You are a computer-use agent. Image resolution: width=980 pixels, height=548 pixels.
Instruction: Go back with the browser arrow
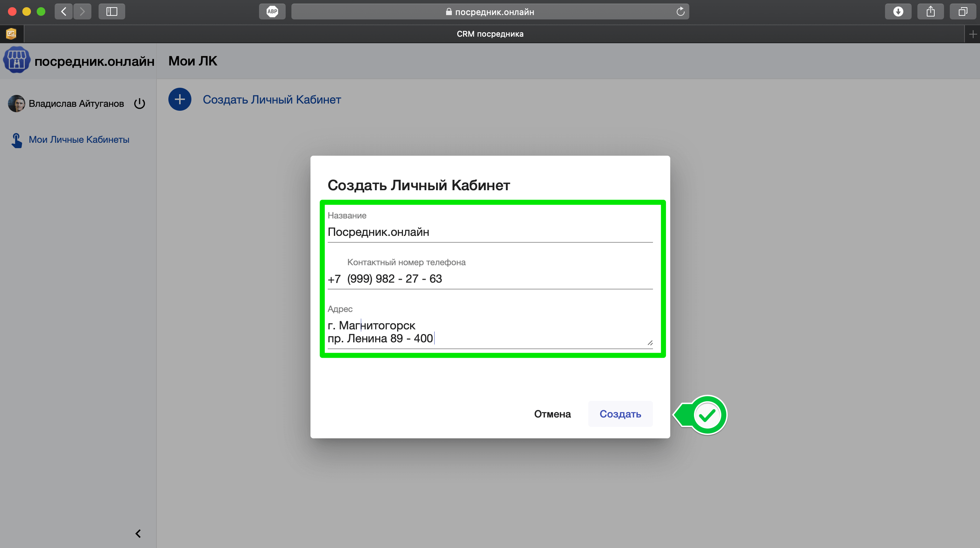click(64, 12)
